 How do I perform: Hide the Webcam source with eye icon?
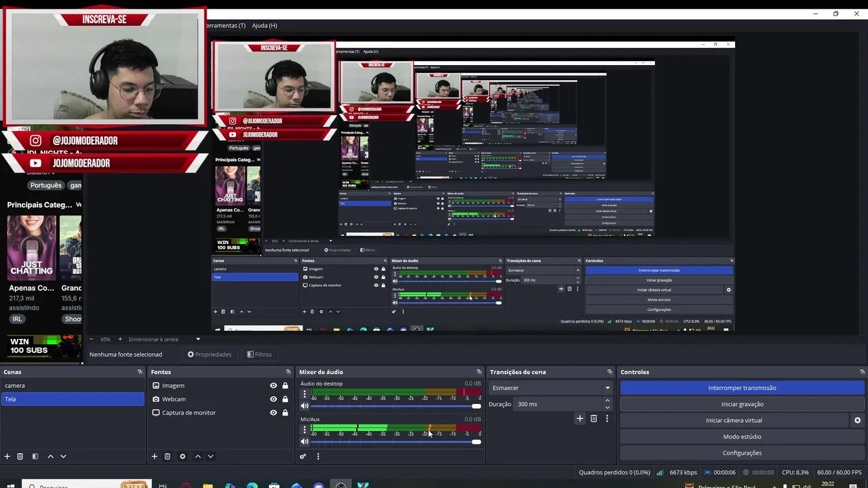click(273, 399)
